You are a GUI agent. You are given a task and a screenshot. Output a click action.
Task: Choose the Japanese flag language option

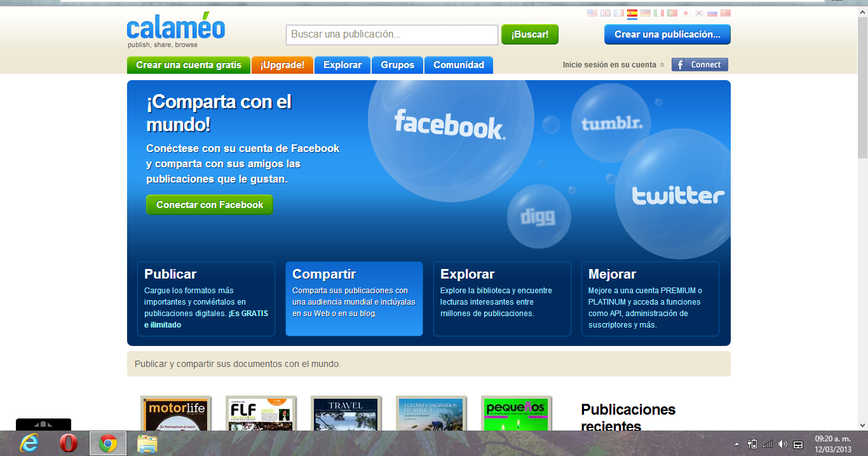(686, 12)
